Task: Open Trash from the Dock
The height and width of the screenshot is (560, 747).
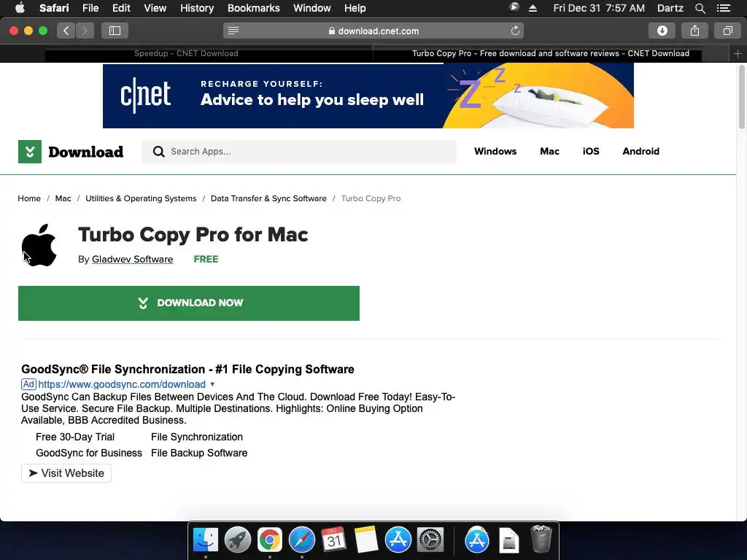Action: coord(541,539)
